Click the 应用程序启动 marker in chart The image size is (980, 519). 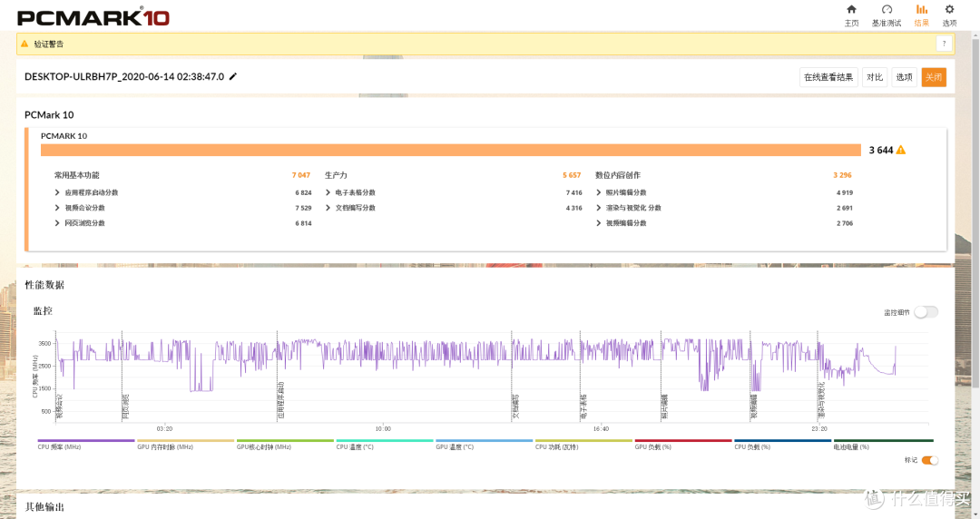tap(281, 400)
